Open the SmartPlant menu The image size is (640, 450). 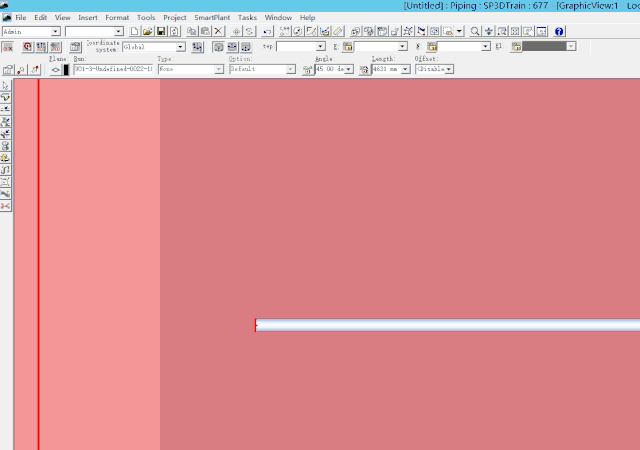[212, 18]
